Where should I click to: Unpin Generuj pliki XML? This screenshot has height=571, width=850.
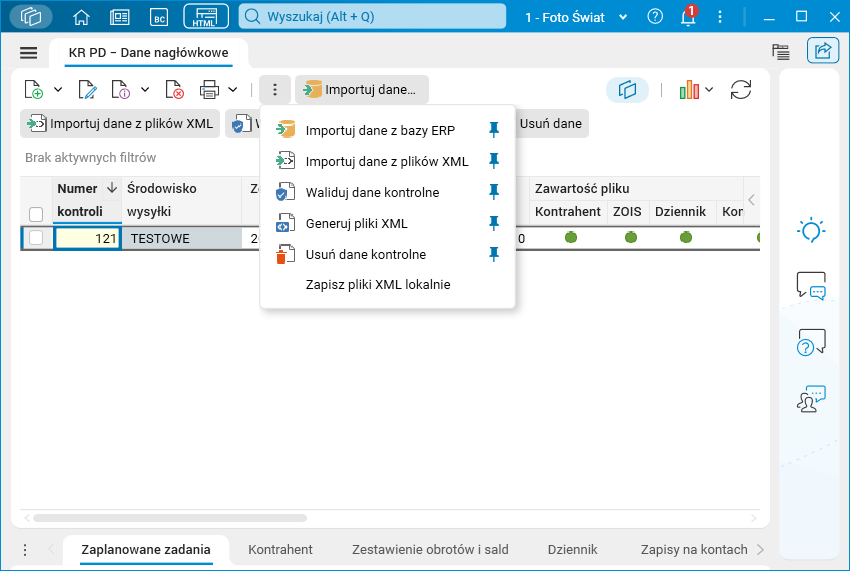click(x=494, y=223)
